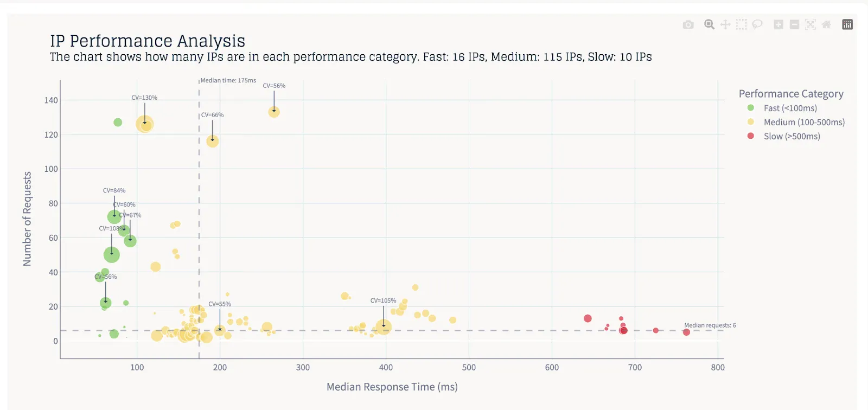
Task: Download plot as PNG camera icon
Action: (688, 24)
